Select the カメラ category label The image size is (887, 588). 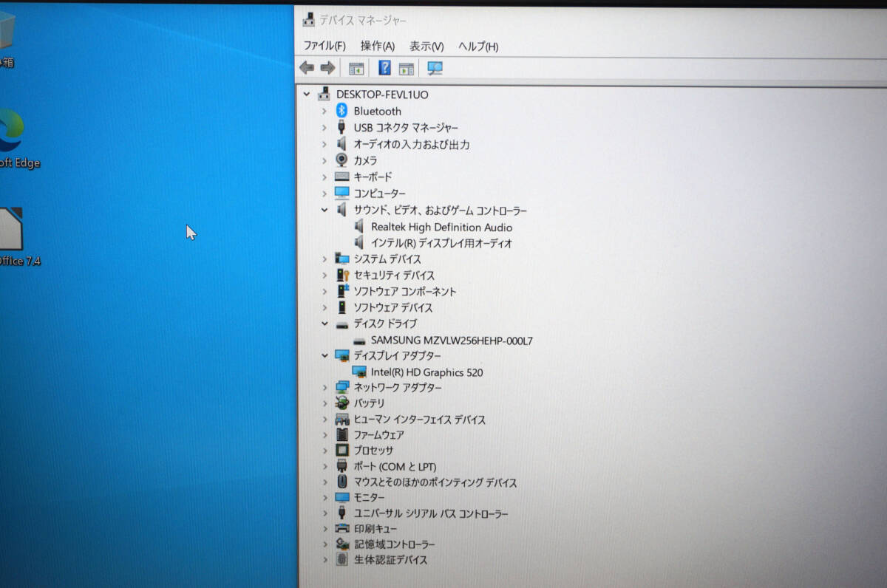point(365,160)
